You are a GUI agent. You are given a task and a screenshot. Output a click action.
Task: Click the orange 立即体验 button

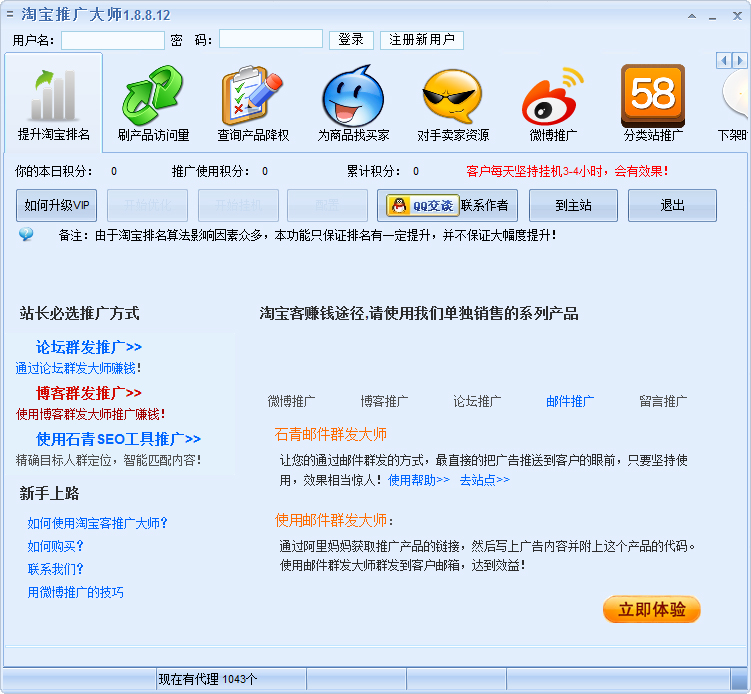click(651, 609)
